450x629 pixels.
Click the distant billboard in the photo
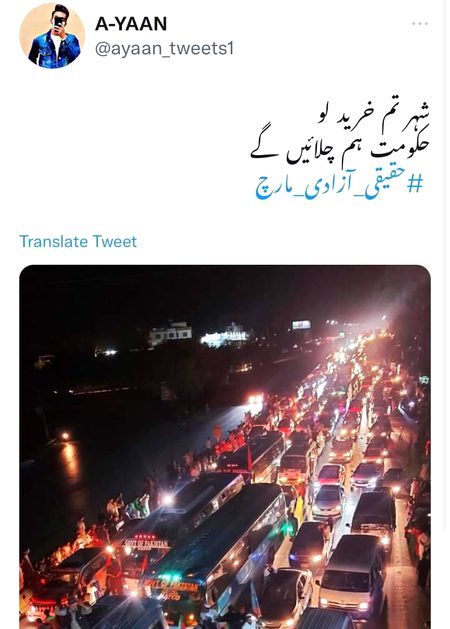301,325
